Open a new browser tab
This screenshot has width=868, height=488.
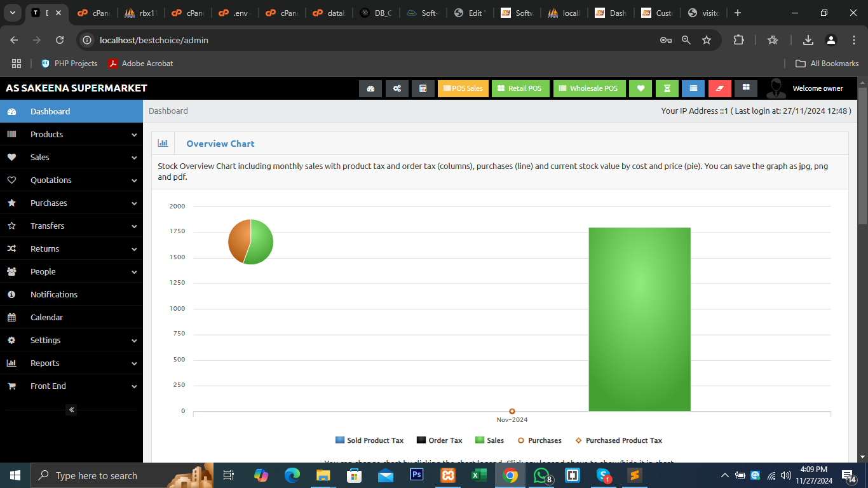737,13
